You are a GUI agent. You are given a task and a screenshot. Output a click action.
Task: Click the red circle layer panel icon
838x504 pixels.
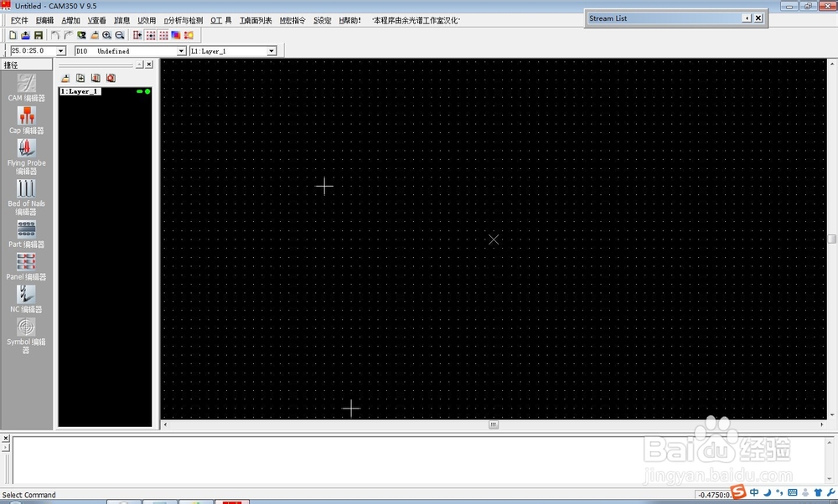(x=111, y=78)
